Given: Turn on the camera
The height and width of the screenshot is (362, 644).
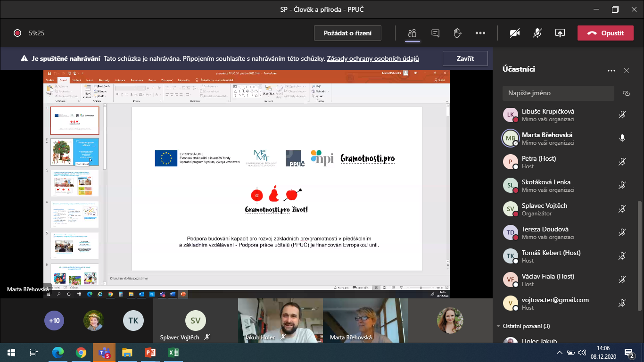Looking at the screenshot, I should point(515,33).
